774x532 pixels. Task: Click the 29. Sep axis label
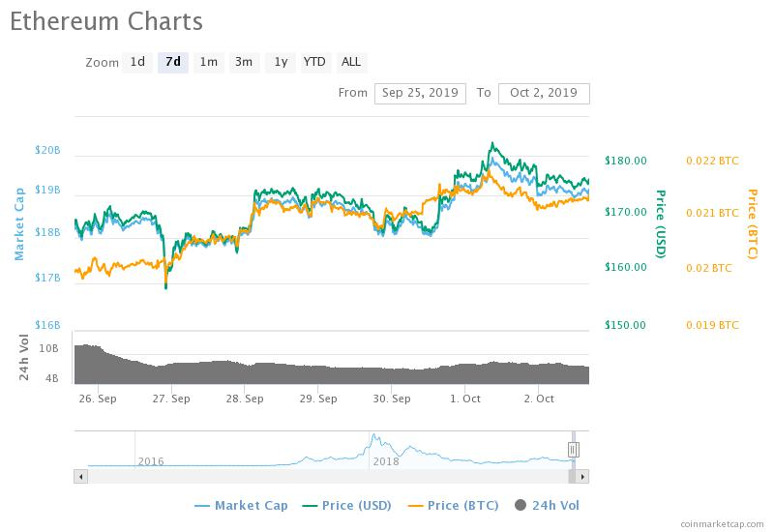pyautogui.click(x=318, y=399)
